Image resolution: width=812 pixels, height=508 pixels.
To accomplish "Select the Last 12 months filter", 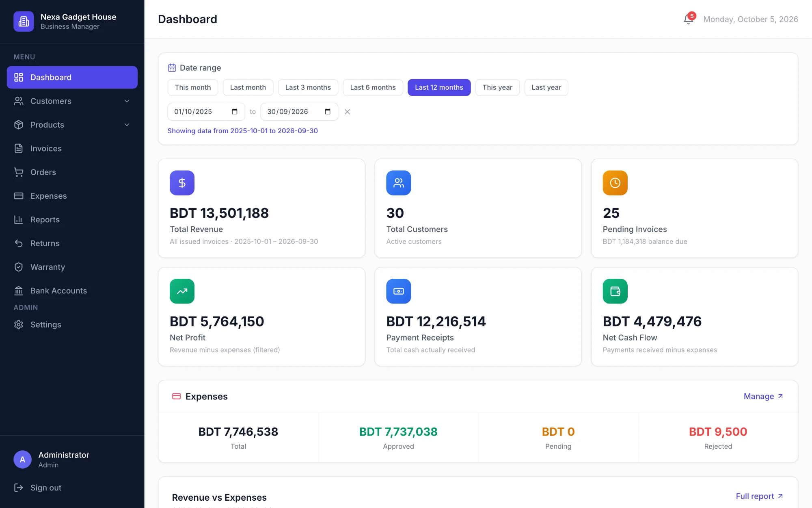I will click(439, 87).
